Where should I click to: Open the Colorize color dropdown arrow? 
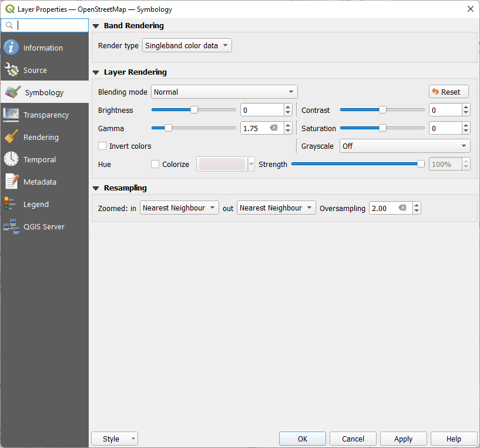(251, 164)
